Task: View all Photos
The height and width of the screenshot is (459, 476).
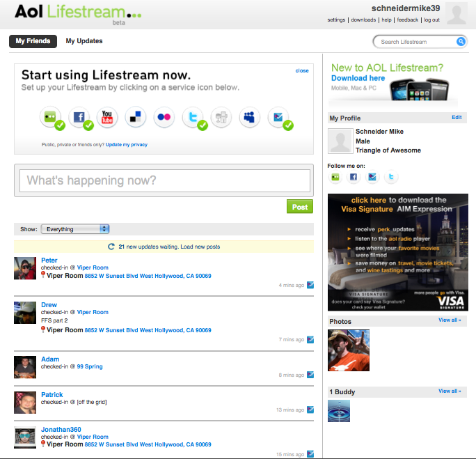Action: (x=450, y=320)
